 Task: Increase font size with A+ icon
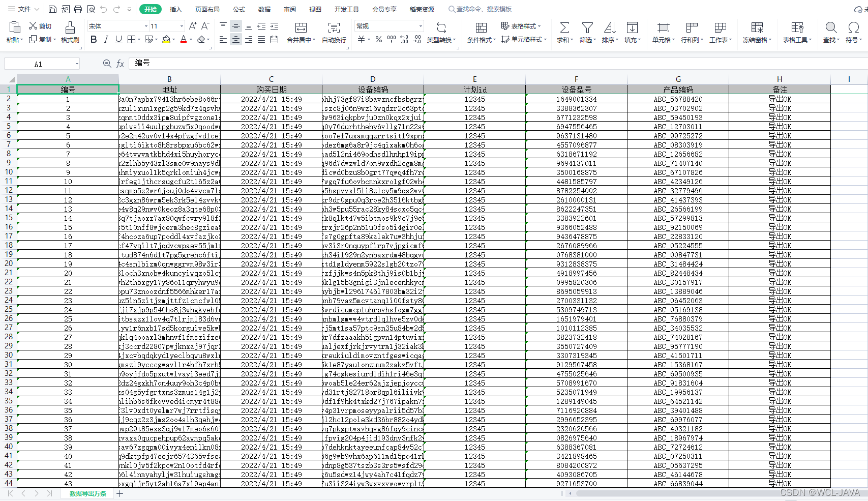click(x=193, y=26)
